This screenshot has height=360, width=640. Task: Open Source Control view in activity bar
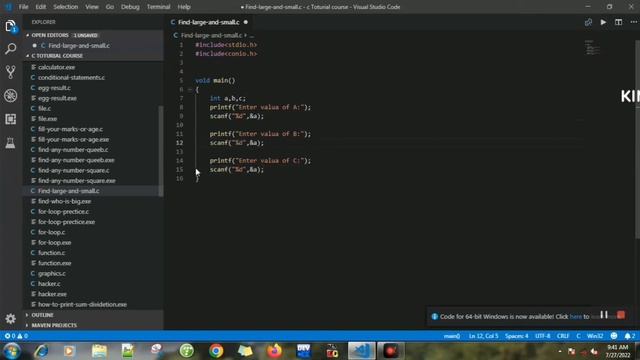pyautogui.click(x=11, y=72)
